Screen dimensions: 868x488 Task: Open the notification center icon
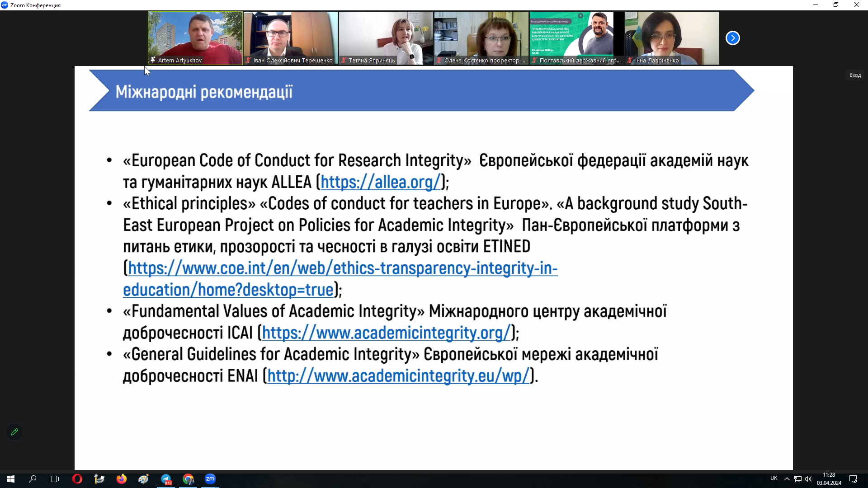[853, 479]
